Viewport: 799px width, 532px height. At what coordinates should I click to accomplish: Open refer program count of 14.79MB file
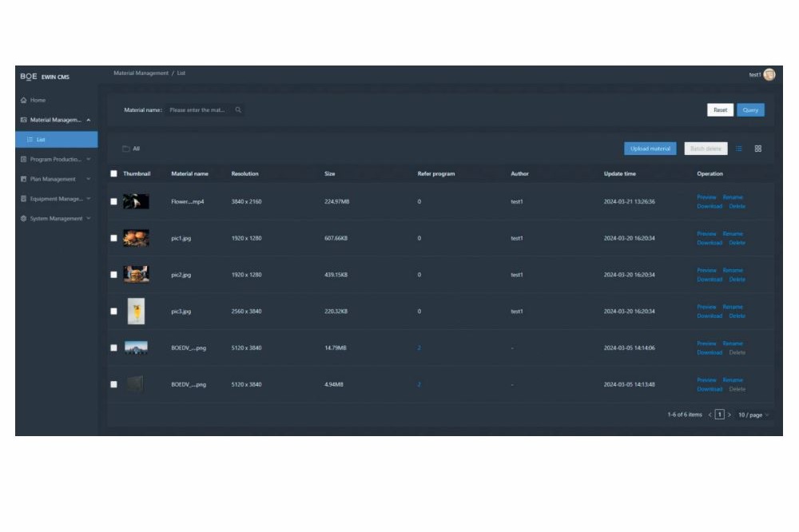(x=419, y=348)
